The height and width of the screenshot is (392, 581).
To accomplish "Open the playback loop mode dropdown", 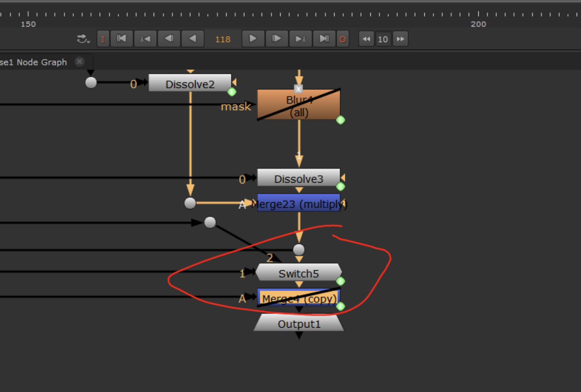I will pyautogui.click(x=83, y=39).
